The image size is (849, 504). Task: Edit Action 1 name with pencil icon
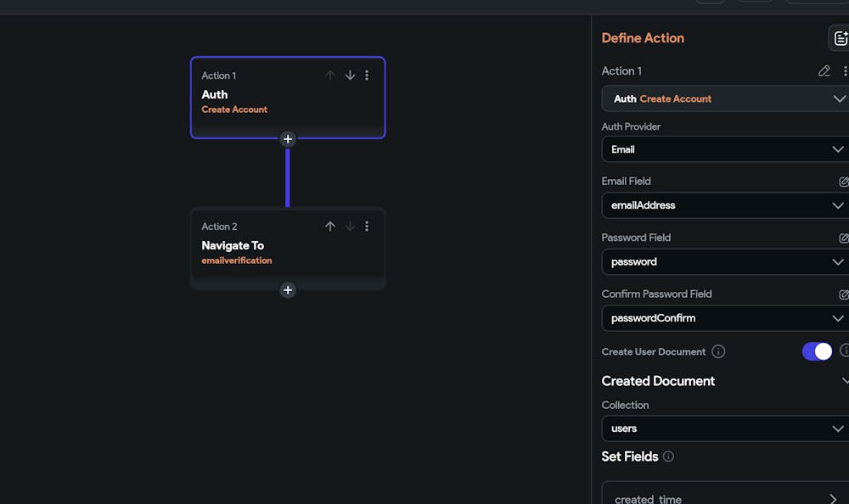[x=824, y=71]
